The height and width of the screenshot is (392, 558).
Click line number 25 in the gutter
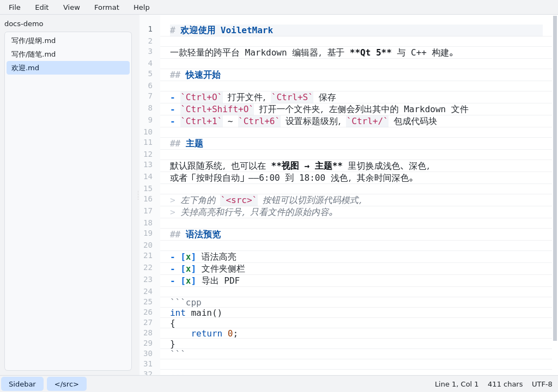148,302
